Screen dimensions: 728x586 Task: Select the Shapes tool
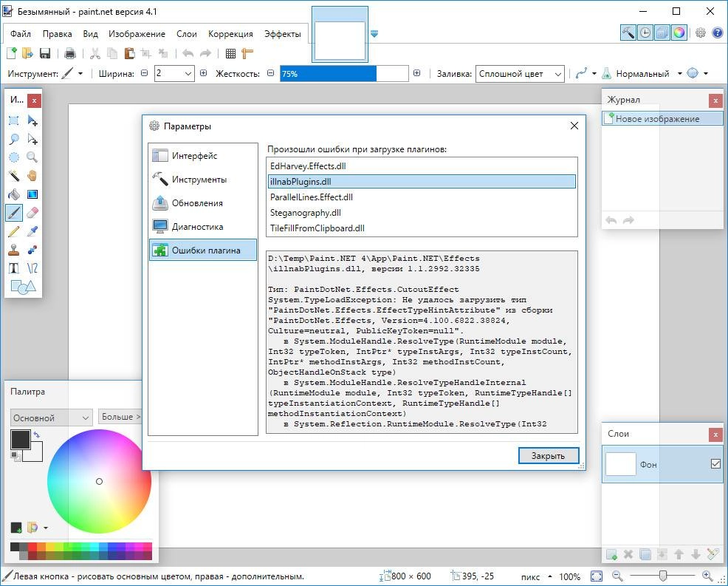pyautogui.click(x=22, y=287)
